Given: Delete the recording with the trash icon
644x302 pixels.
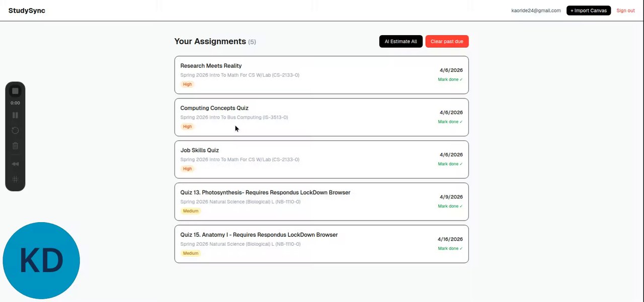Looking at the screenshot, I should (x=15, y=146).
